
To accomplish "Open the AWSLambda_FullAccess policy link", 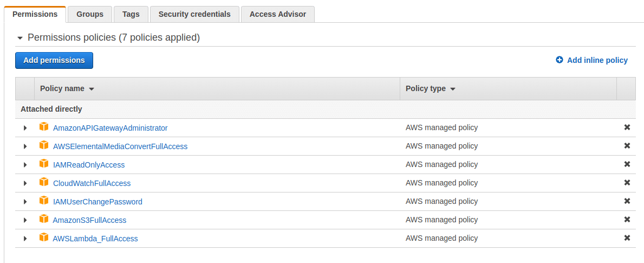I will click(95, 239).
